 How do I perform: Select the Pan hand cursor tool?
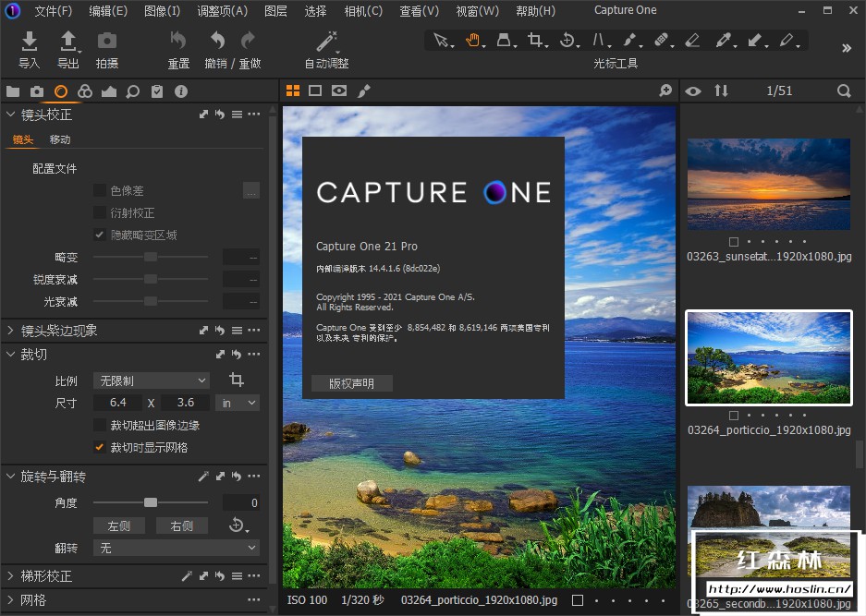point(472,41)
